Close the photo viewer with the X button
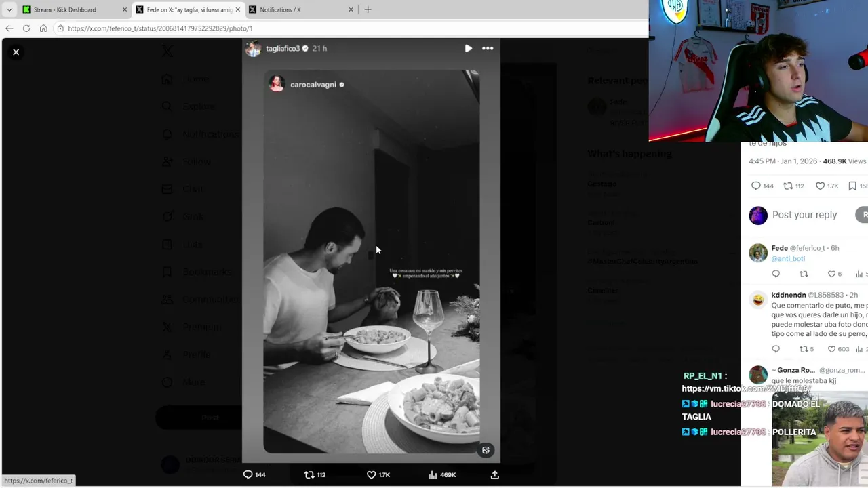868x488 pixels. 16,52
